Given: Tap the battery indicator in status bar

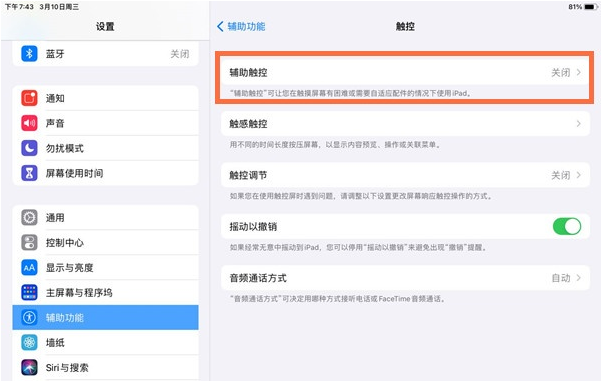Looking at the screenshot, I should [x=590, y=7].
